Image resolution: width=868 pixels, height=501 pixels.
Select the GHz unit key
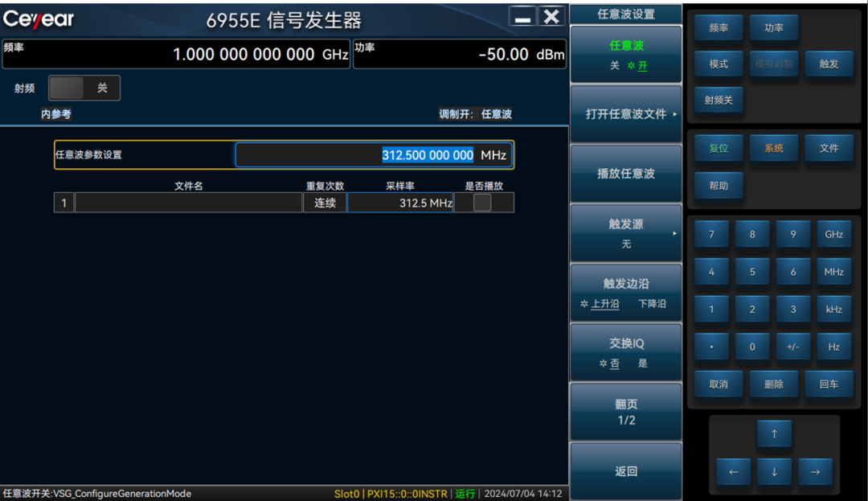(x=833, y=234)
